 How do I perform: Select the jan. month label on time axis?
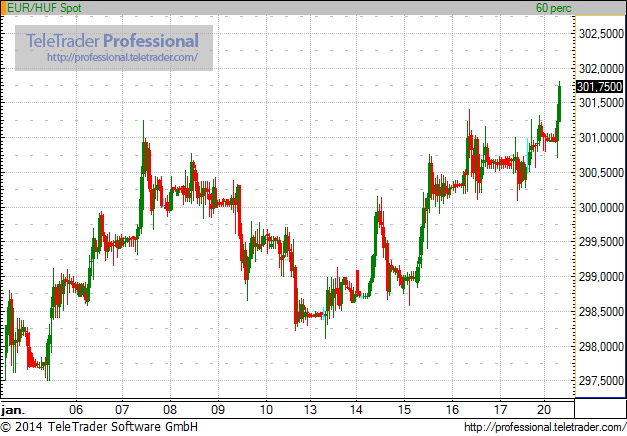(x=12, y=410)
